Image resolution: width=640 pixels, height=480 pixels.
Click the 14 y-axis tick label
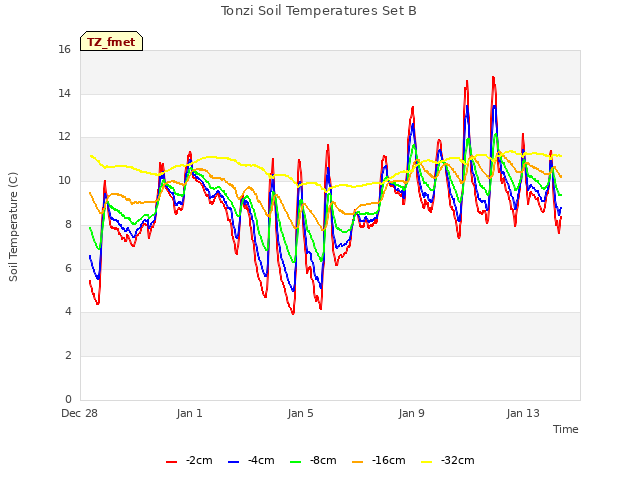click(x=64, y=93)
